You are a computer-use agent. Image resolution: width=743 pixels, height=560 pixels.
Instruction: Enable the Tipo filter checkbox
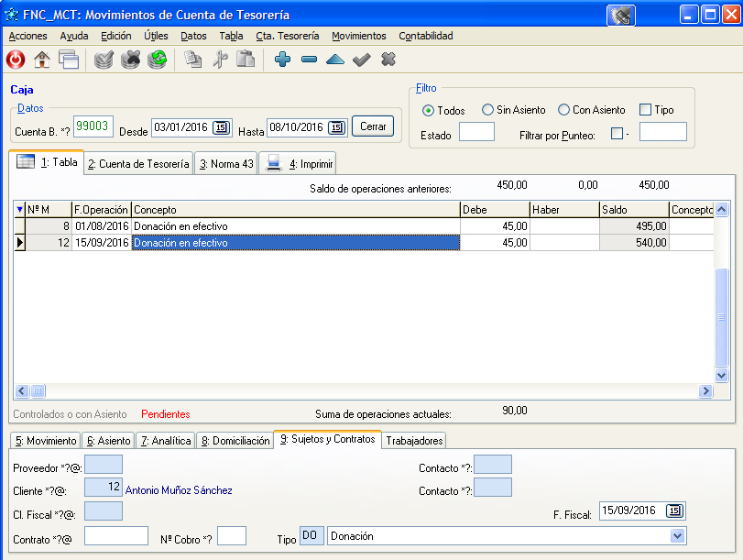click(x=645, y=110)
